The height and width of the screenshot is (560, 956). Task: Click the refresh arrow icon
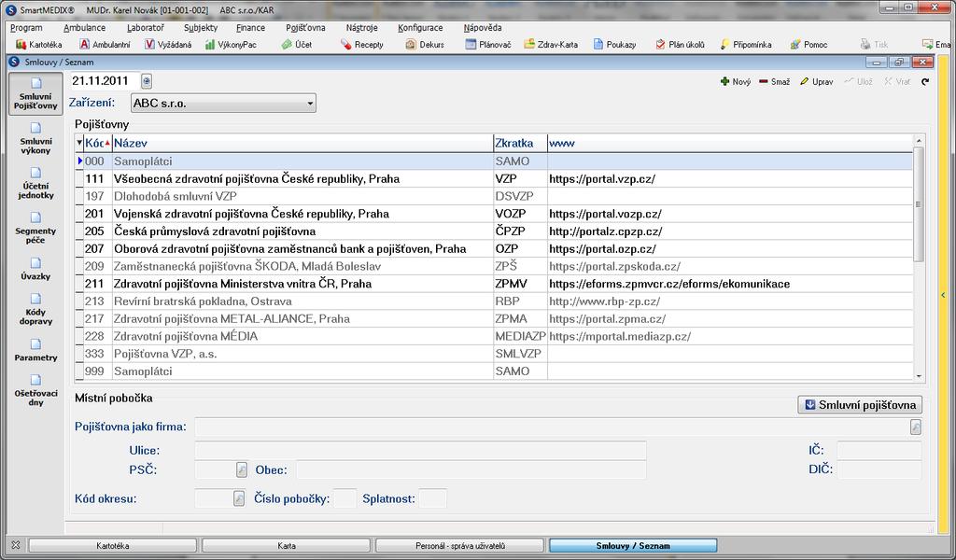[x=925, y=81]
